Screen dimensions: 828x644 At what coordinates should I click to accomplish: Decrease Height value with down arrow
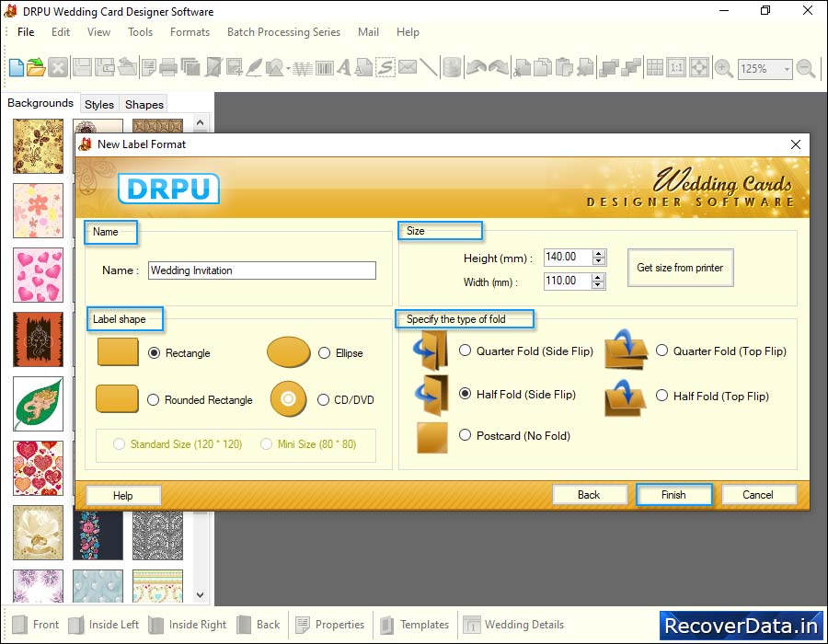click(x=598, y=261)
